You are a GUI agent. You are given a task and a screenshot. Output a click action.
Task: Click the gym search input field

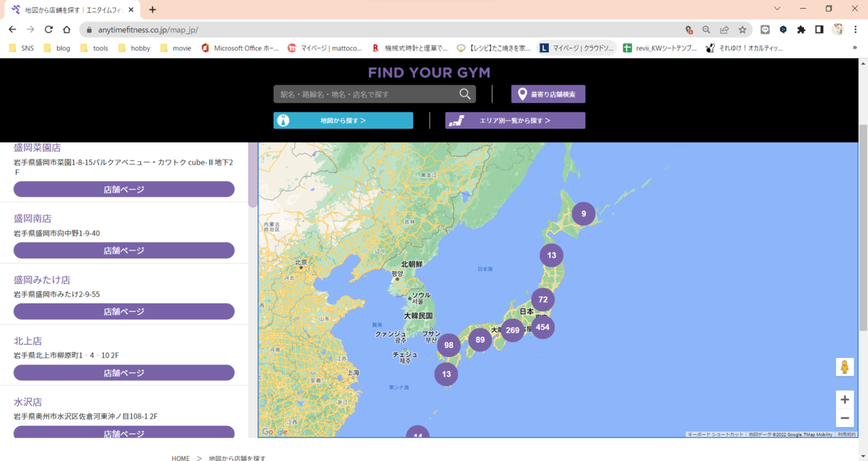pyautogui.click(x=365, y=94)
